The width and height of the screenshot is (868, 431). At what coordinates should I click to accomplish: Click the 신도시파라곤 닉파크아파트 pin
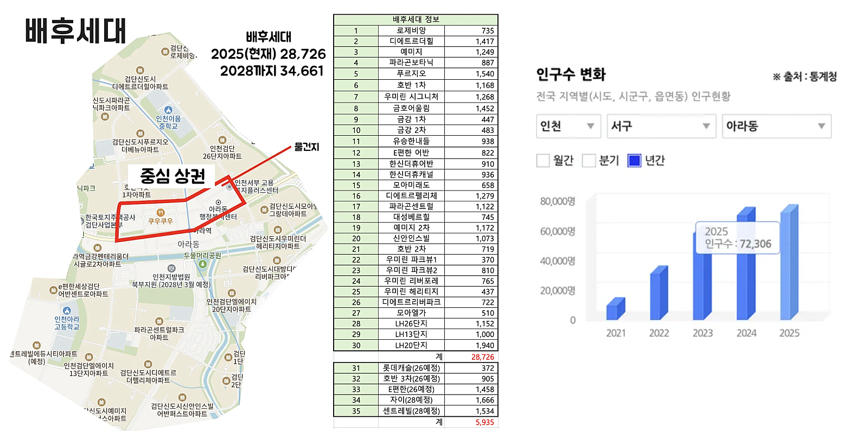pyautogui.click(x=105, y=116)
